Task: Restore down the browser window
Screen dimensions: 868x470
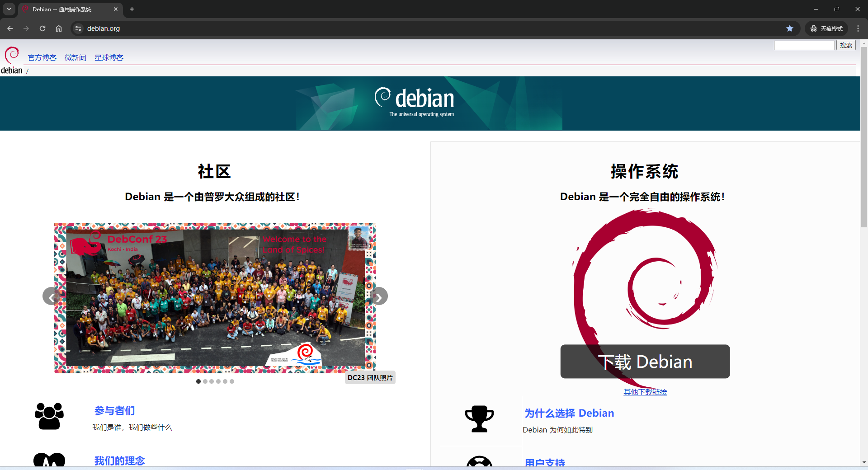Action: tap(837, 9)
